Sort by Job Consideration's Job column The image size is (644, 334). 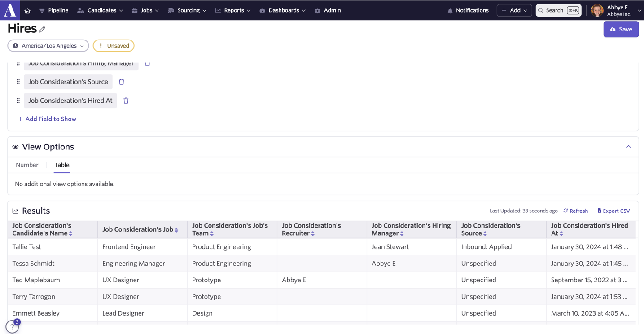(x=176, y=230)
